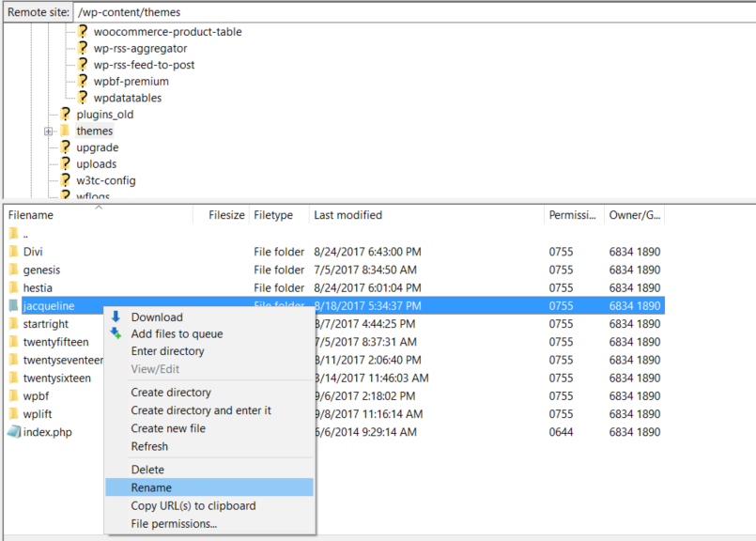Click the wpbf-premium question mark icon
This screenshot has height=541, width=756.
(83, 81)
